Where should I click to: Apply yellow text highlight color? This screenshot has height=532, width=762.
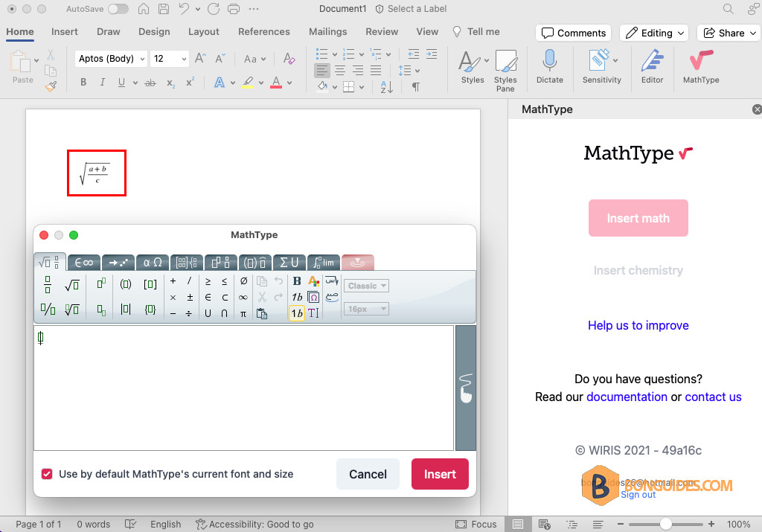[248, 82]
